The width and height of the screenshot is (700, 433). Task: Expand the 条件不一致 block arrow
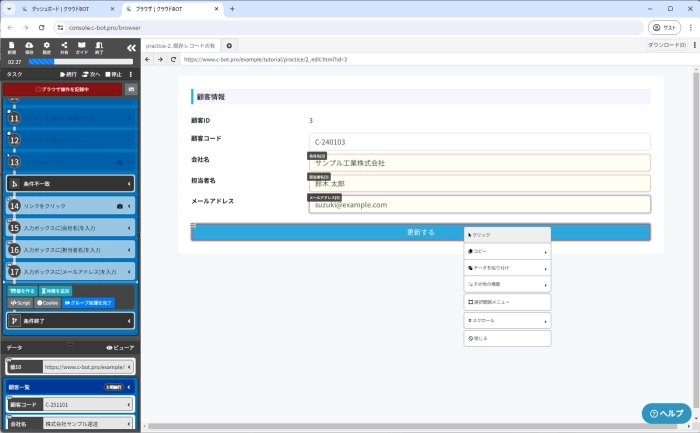pos(129,184)
